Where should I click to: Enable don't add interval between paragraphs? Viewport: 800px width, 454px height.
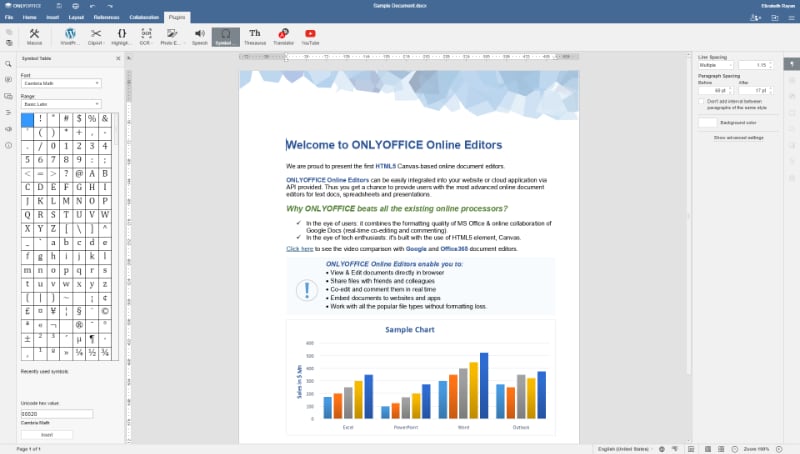(x=702, y=102)
